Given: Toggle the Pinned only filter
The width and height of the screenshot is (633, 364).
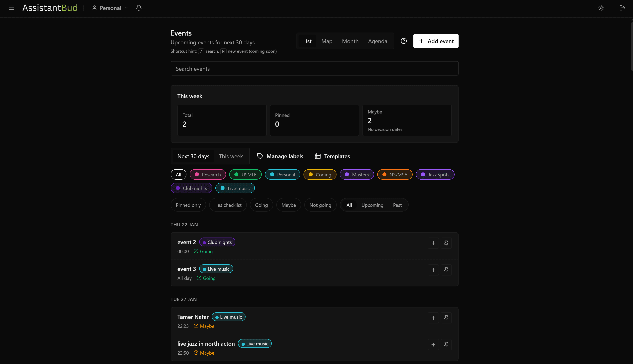Looking at the screenshot, I should 188,205.
